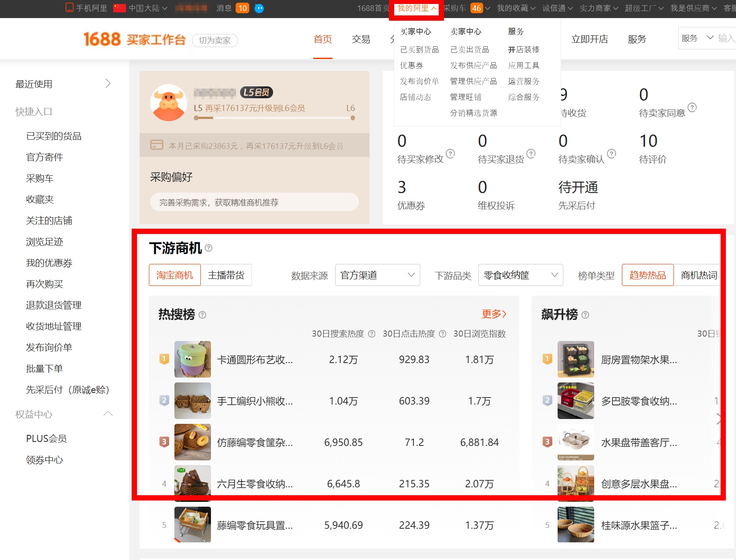Open 桂味源水果篮子 product thumbnail
This screenshot has width=736, height=560.
click(x=576, y=524)
